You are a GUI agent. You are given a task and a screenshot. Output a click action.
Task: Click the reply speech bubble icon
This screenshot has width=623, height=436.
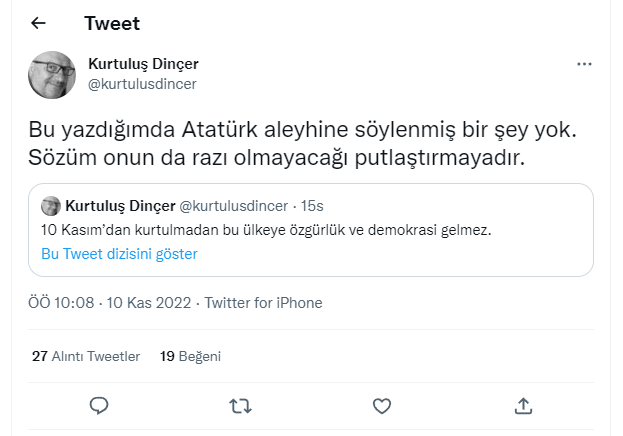[99, 405]
